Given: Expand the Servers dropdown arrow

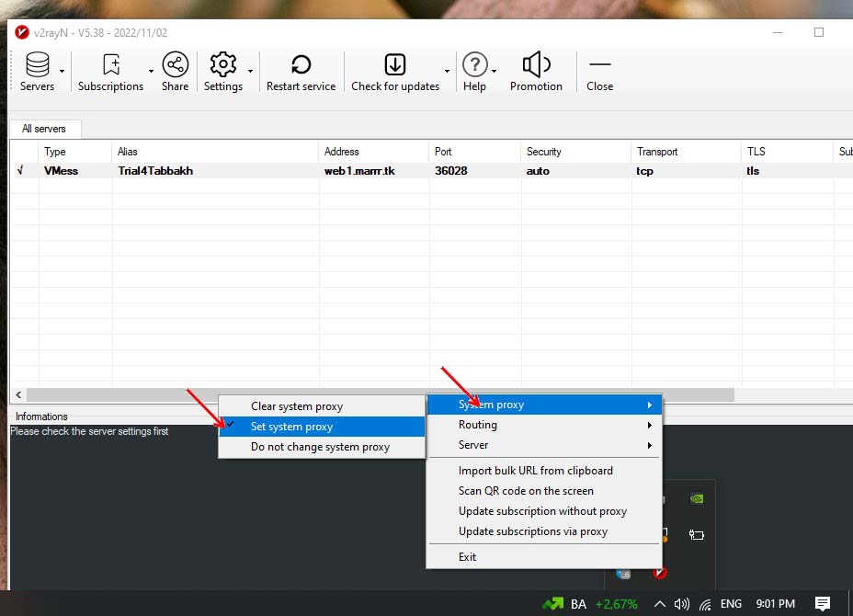Looking at the screenshot, I should click(63, 71).
